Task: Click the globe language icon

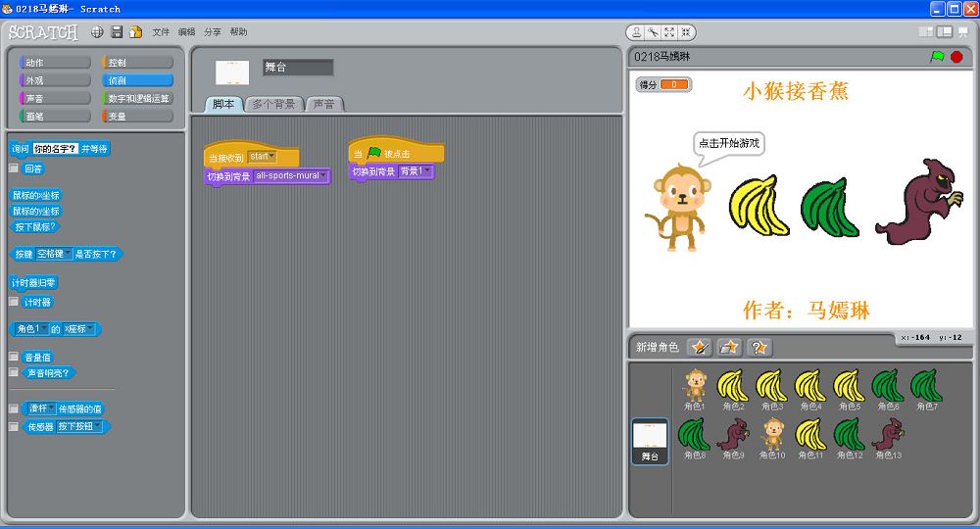Action: 97,32
